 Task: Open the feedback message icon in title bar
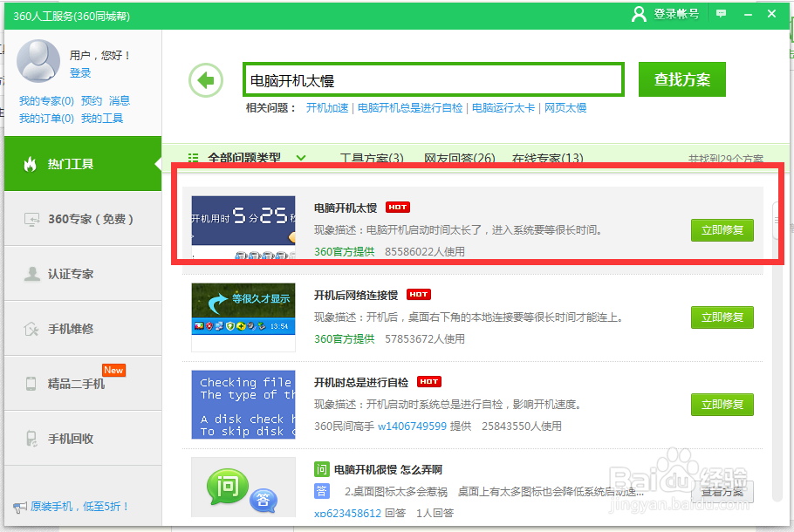click(721, 14)
